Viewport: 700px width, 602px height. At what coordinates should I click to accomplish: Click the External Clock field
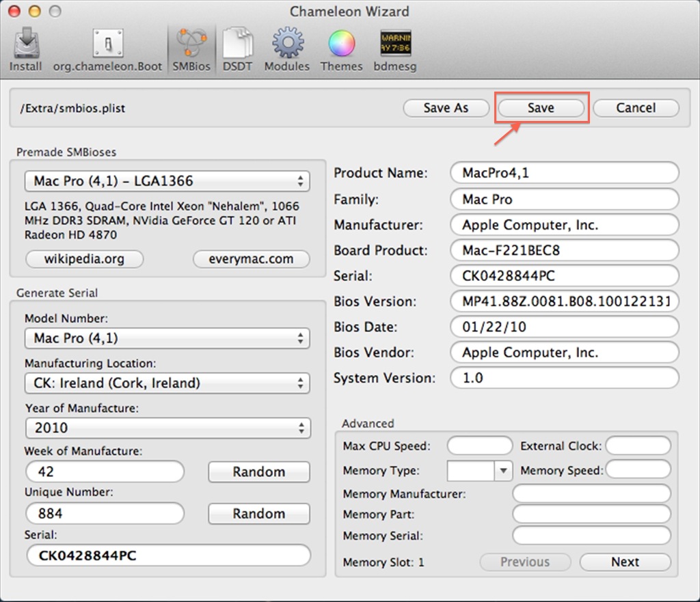click(638, 446)
